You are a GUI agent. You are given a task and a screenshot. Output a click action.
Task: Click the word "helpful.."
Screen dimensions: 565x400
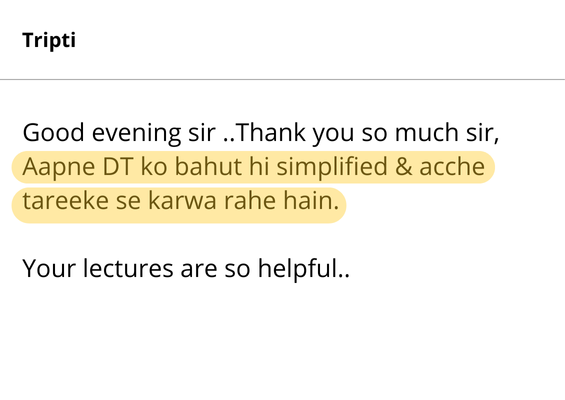pos(303,270)
